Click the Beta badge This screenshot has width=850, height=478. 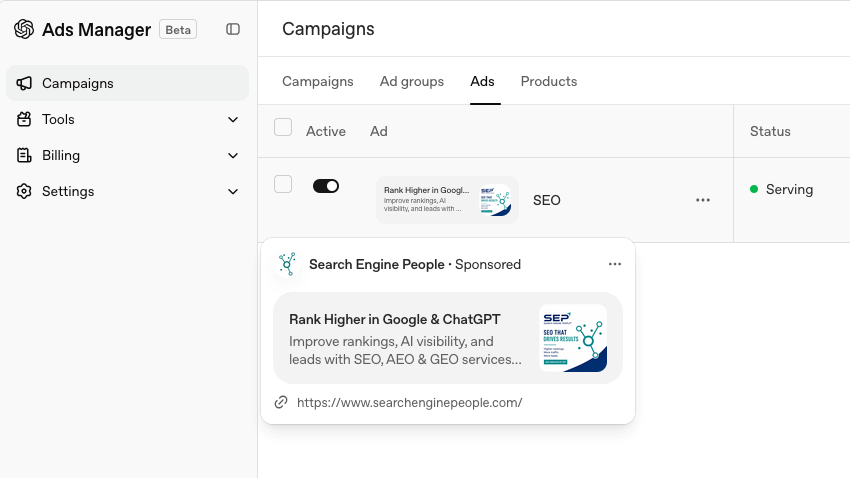178,29
